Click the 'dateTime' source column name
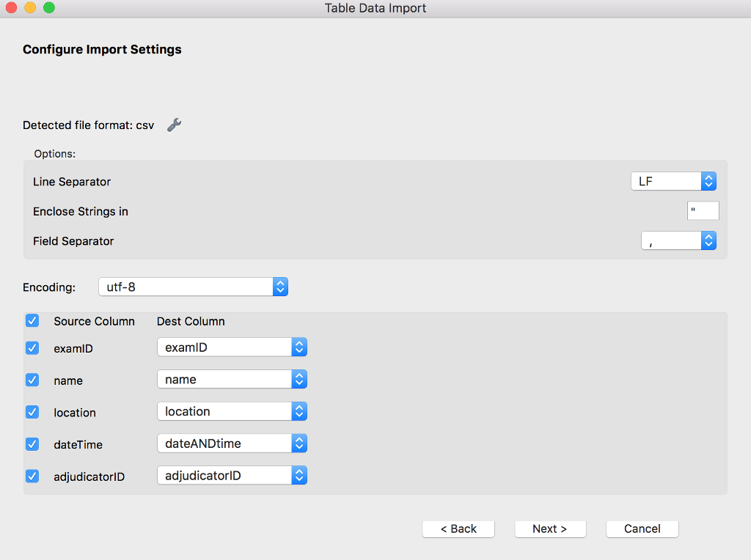Viewport: 751px width, 560px height. pyautogui.click(x=78, y=445)
